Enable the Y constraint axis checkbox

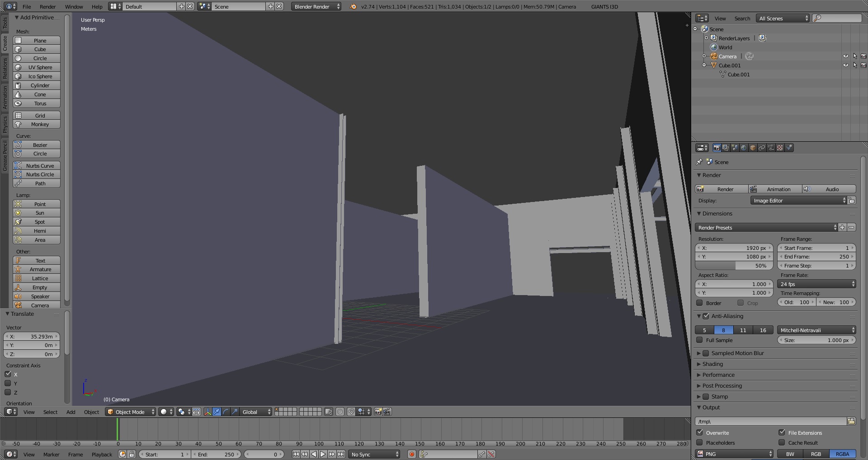[8, 383]
